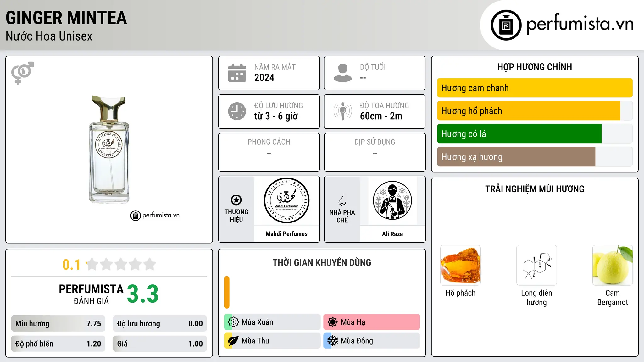Click the GINGER MINTEA title

coord(66,18)
